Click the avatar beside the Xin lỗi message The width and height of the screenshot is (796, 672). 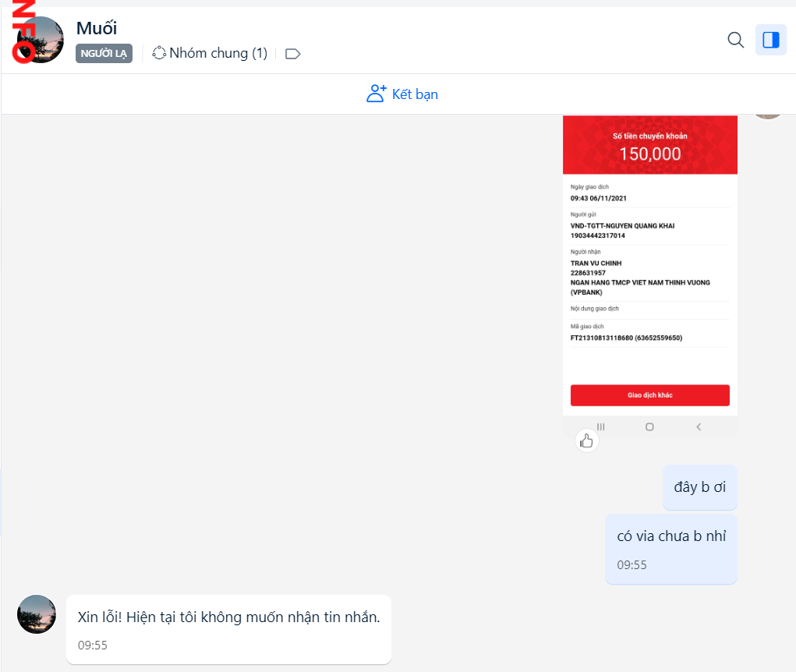37,614
